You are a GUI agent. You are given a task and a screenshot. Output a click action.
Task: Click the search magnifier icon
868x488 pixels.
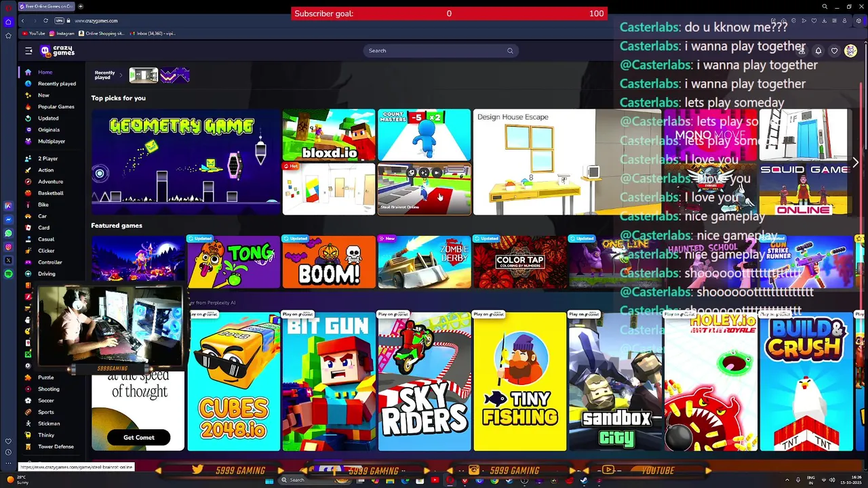tap(510, 51)
